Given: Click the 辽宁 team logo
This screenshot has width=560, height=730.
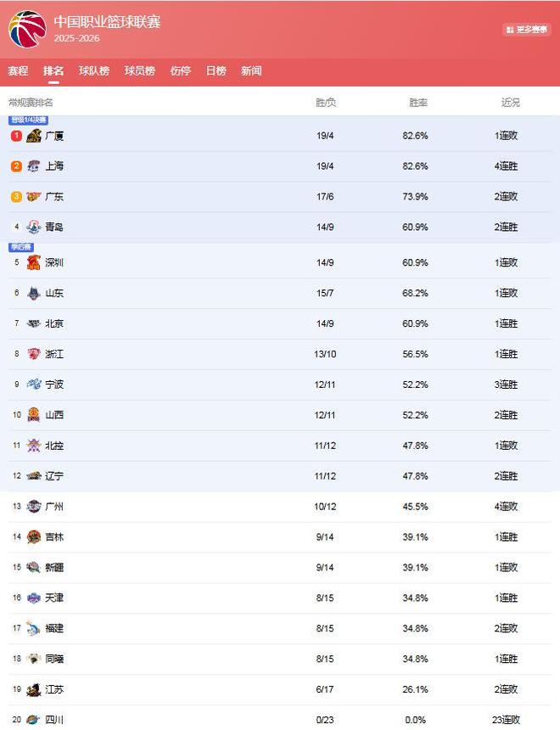Looking at the screenshot, I should point(34,476).
